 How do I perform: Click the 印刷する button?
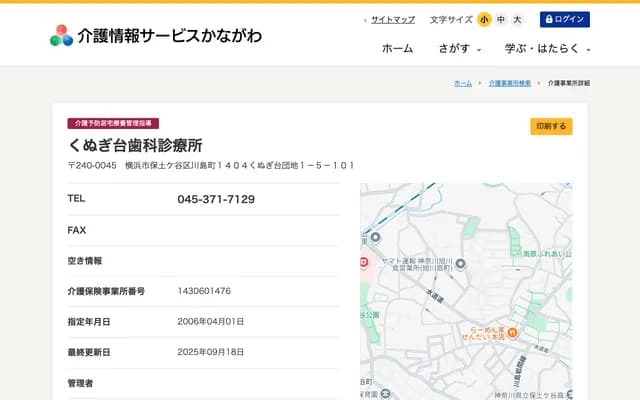point(551,126)
